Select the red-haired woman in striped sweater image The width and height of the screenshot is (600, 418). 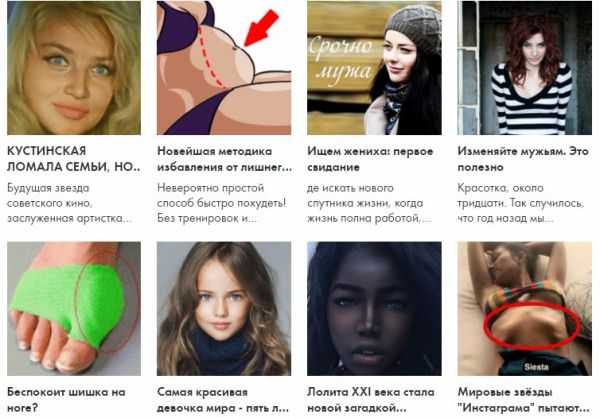[x=525, y=68]
